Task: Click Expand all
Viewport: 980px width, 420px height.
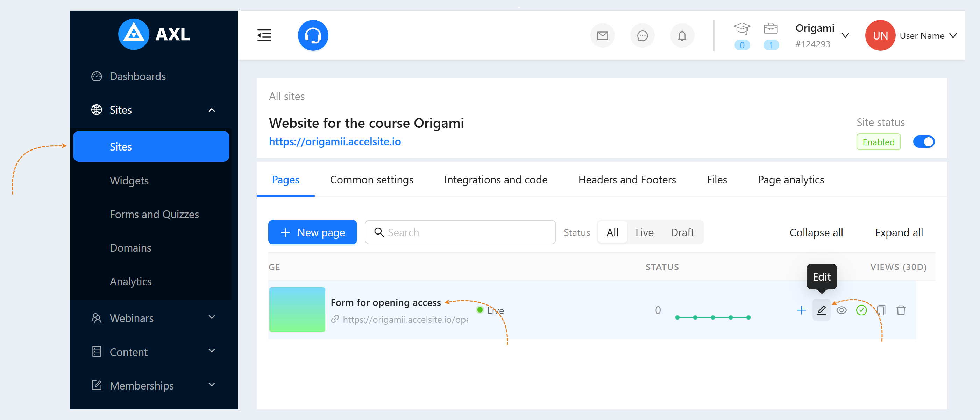Action: click(899, 232)
